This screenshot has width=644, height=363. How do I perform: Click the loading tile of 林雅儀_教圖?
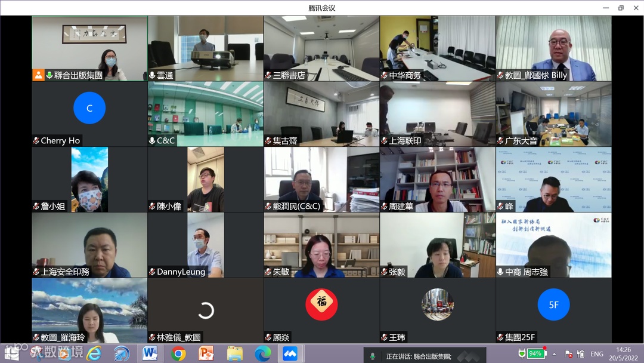tap(205, 311)
